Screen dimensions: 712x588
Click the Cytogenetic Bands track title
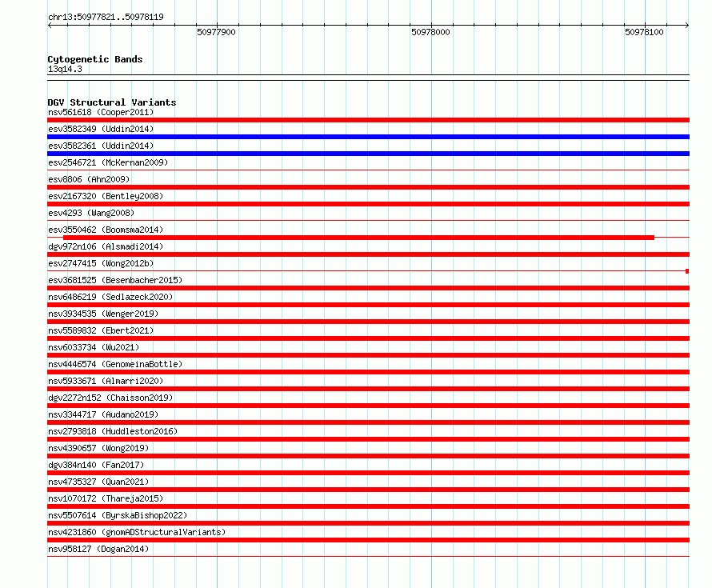[x=95, y=59]
